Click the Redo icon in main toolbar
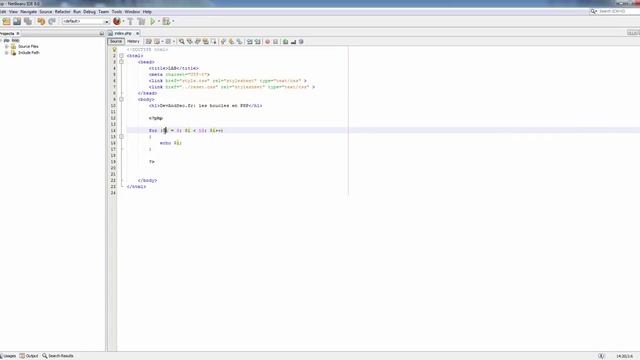640x360 pixels. tap(52, 21)
